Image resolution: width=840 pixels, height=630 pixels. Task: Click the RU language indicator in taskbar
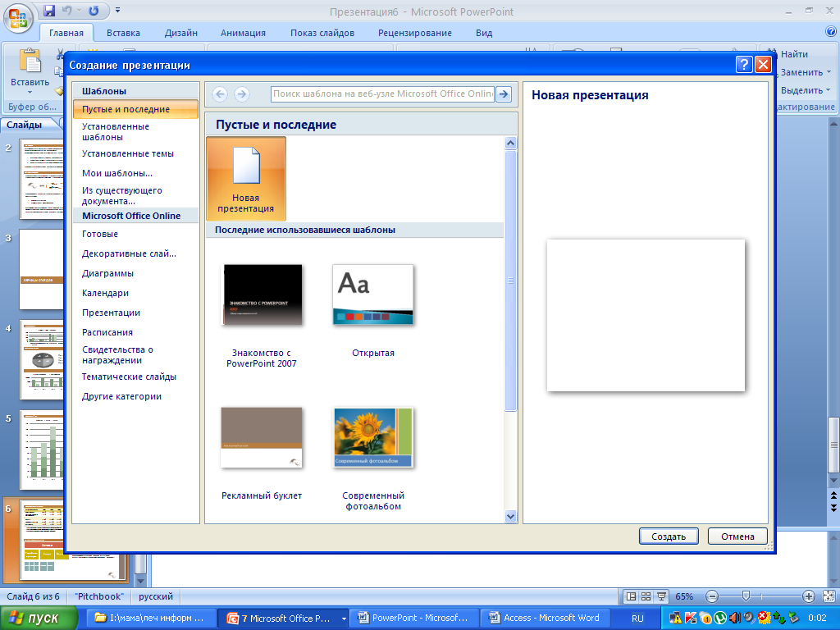[637, 619]
